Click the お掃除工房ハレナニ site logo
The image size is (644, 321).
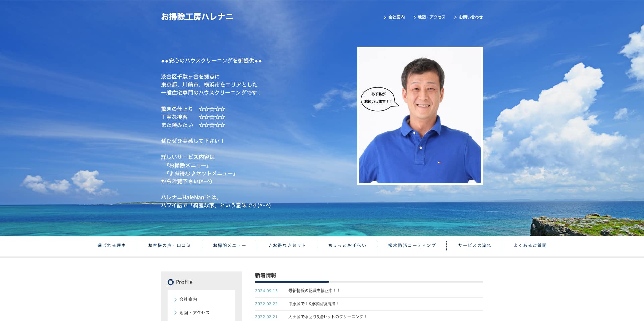197,17
